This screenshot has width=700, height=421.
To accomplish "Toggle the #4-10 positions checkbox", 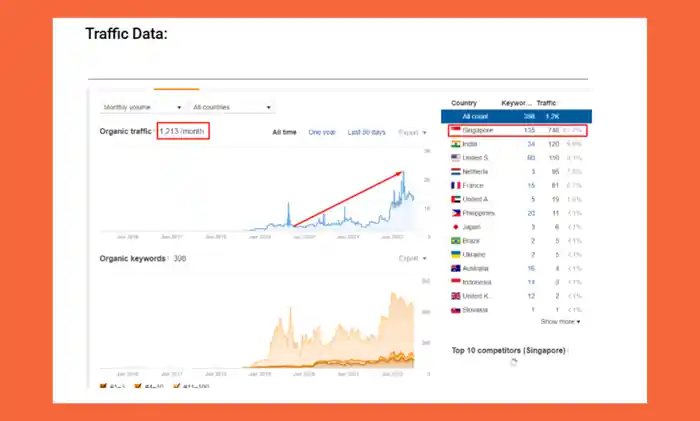I will click(x=138, y=386).
